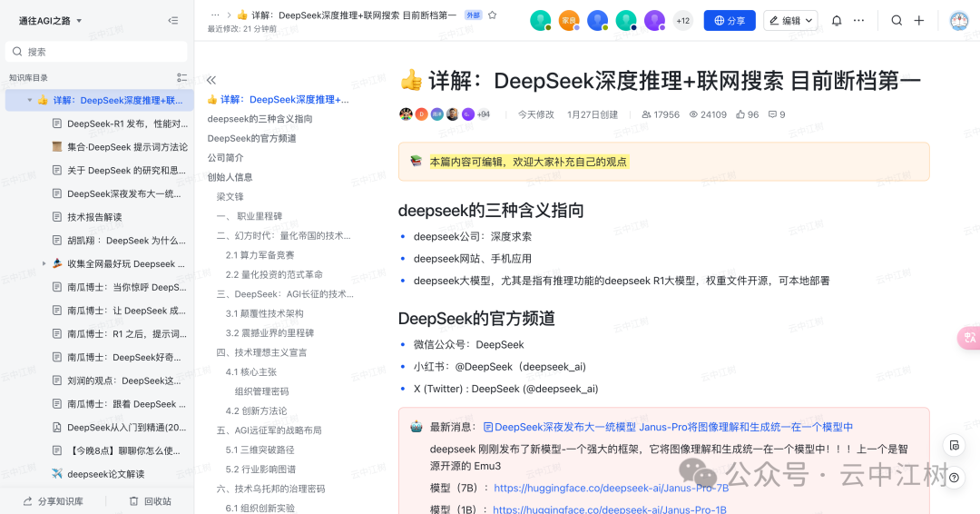This screenshot has width=980, height=514.
Task: Click the robot emoji in news callout
Action: (416, 427)
